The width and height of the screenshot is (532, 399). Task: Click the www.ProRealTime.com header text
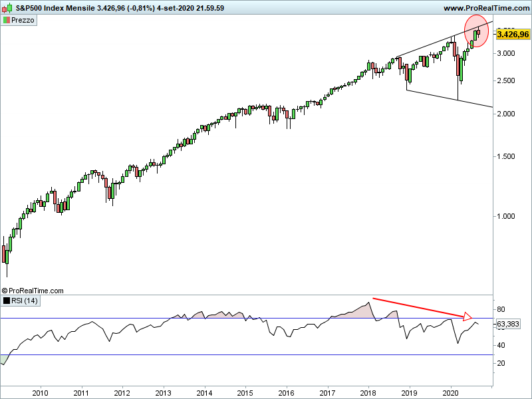pyautogui.click(x=487, y=8)
